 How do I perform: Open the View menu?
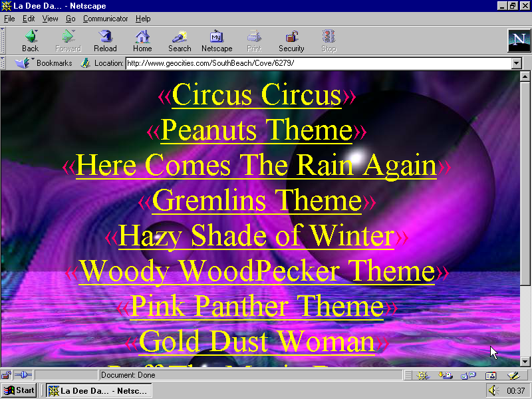[51, 19]
